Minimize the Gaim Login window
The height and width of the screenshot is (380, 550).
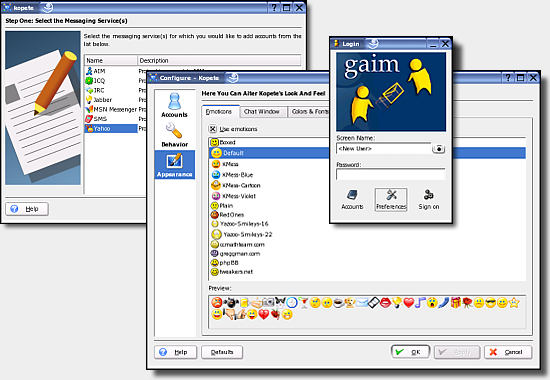(433, 44)
